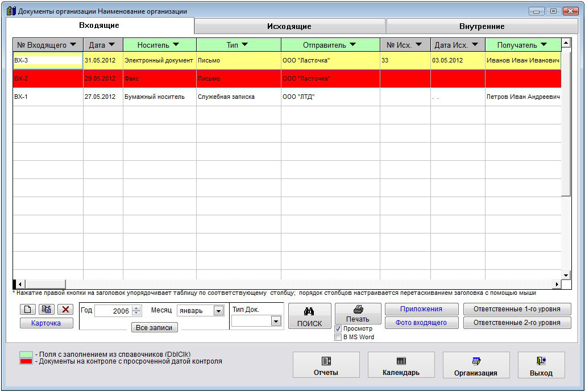Click the 03.05.2012 outgoing date cell
Image resolution: width=585 pixels, height=392 pixels.
tap(458, 60)
